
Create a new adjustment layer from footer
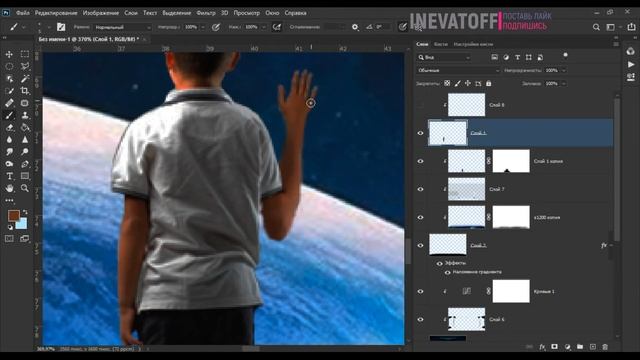tap(567, 347)
